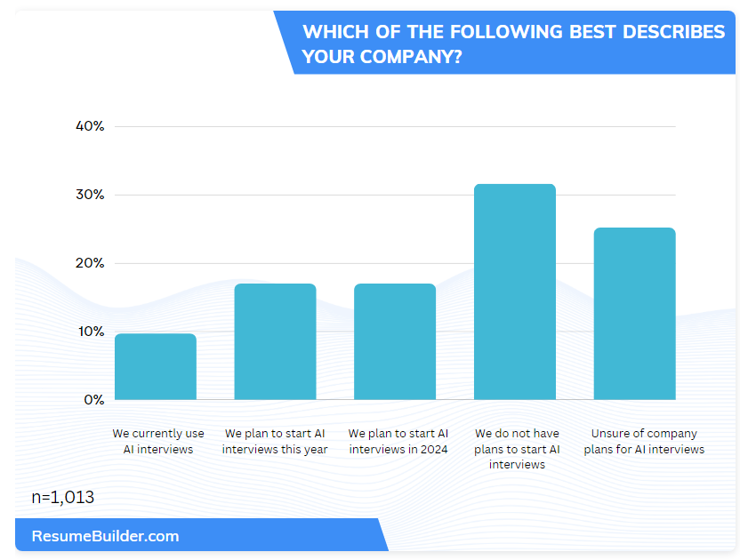Click the 40% horizontal gridline
This screenshot has height=560, width=740.
[391, 126]
